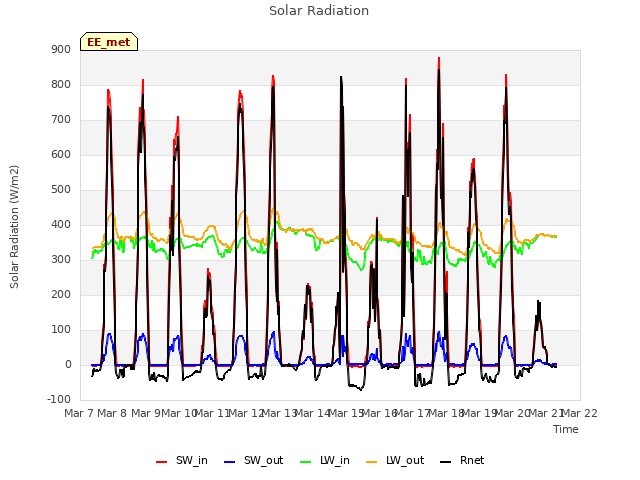Click the Solar Radiation (W/m2) axis label
Viewport: 640px width, 480px height.
click(x=14, y=227)
